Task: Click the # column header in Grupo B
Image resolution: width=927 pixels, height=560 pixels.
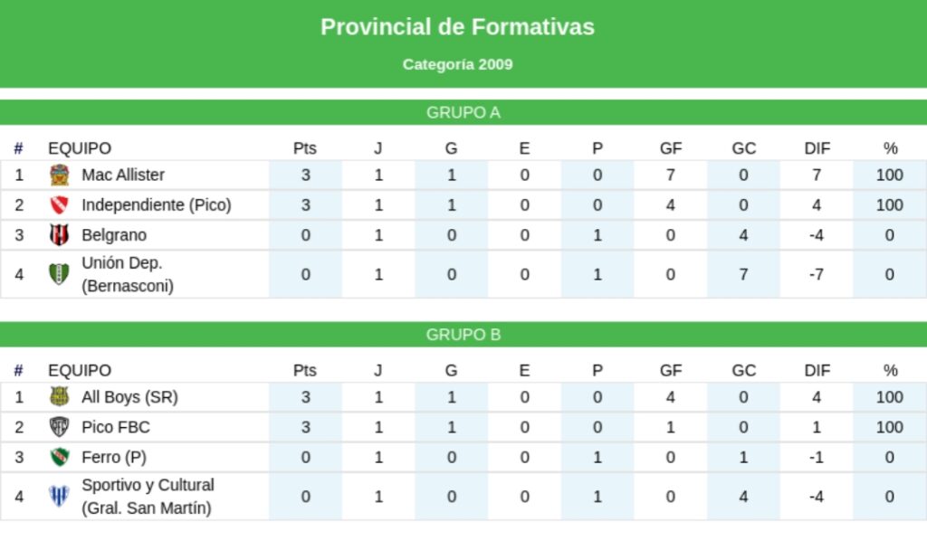Action: pyautogui.click(x=18, y=370)
